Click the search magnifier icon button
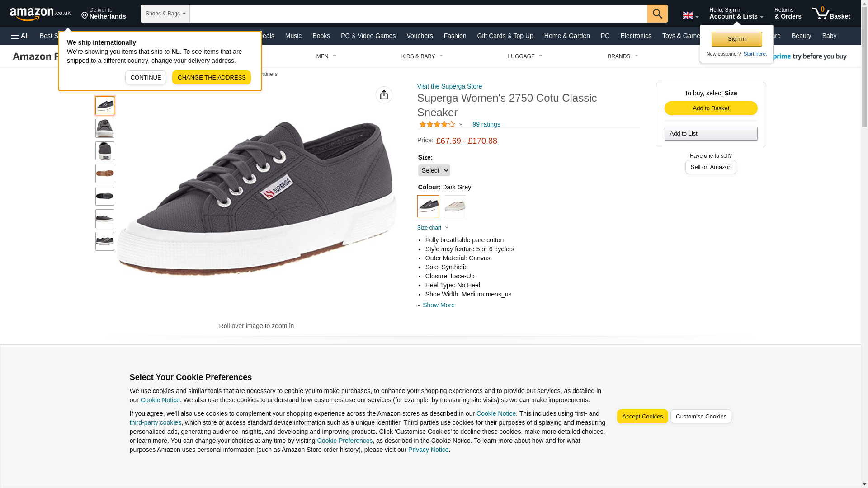This screenshot has width=868, height=488. (x=657, y=14)
